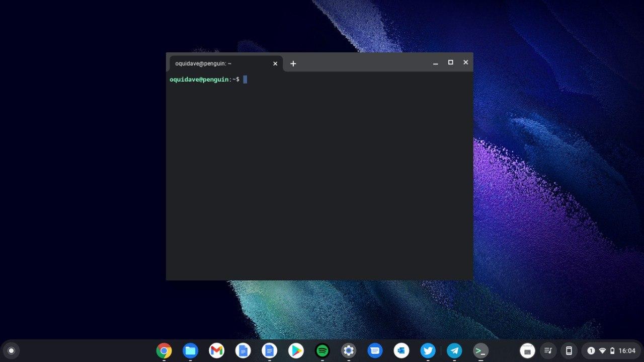Image resolution: width=644 pixels, height=362 pixels.
Task: Open a new terminal tab with plus button
Action: 293,63
